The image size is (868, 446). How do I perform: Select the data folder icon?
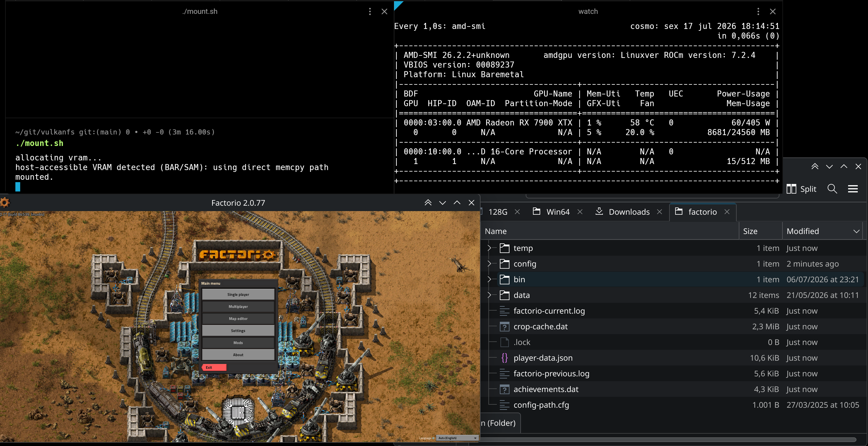(x=504, y=295)
